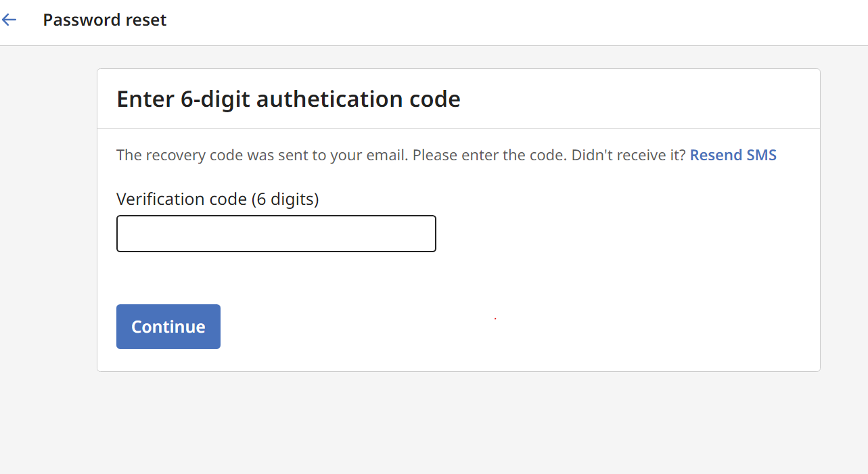Click the small red dot near Continue

tap(495, 318)
